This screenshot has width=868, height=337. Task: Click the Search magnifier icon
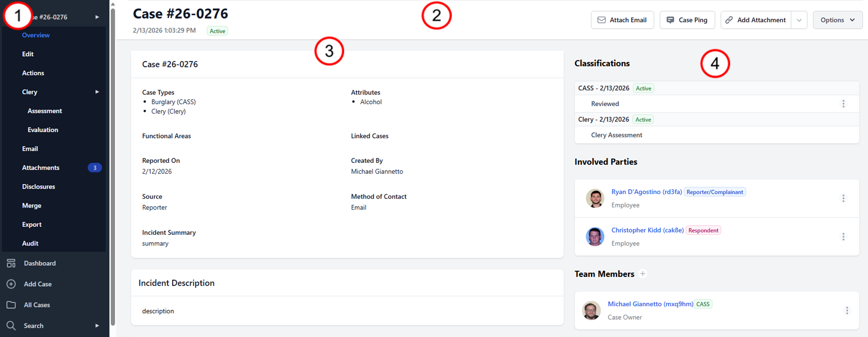(x=11, y=325)
